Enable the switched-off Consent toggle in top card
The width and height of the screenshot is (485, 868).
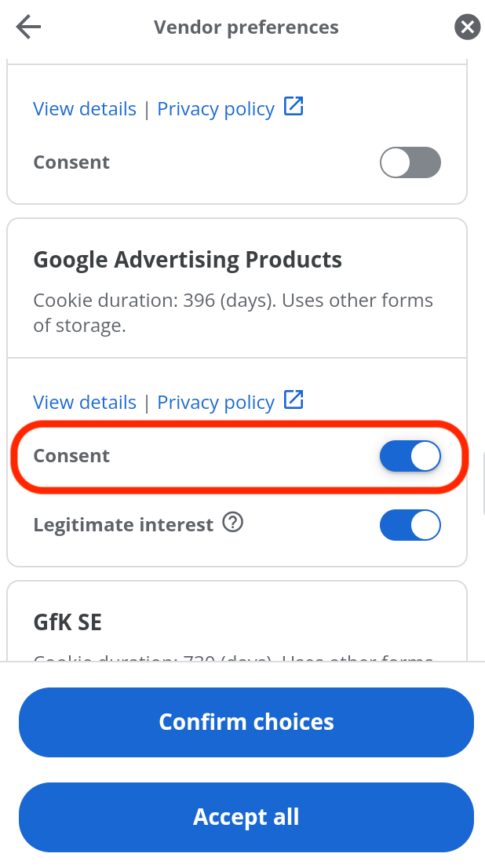410,162
